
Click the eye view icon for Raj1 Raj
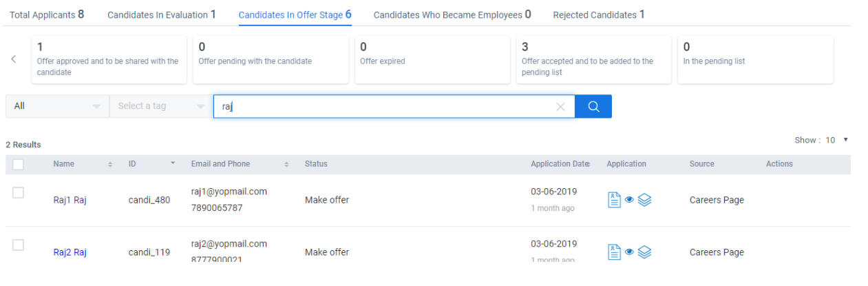point(629,200)
